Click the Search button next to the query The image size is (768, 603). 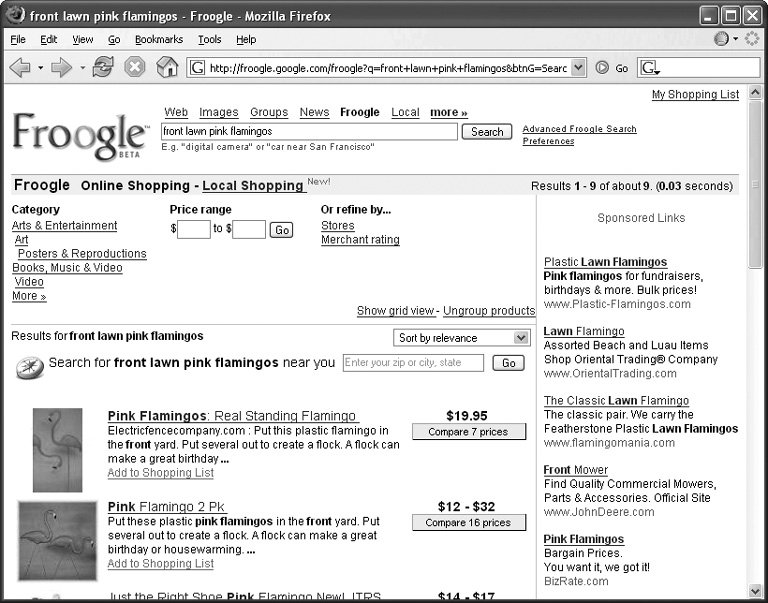487,132
